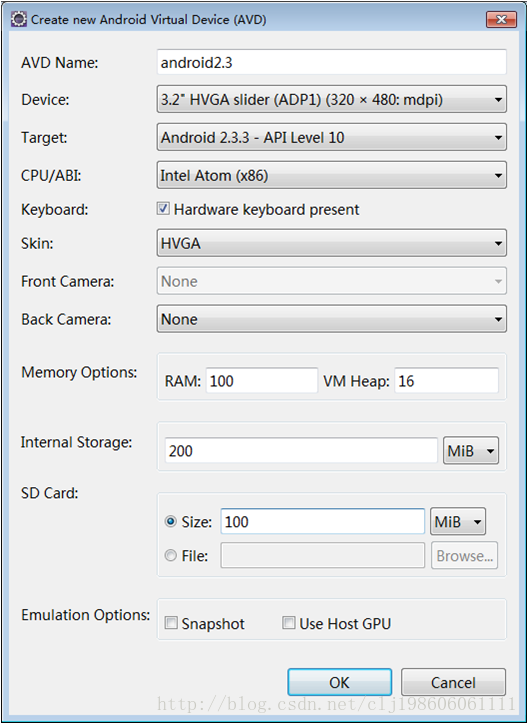Image resolution: width=528 pixels, height=724 pixels.
Task: Click the Internal Storage size field
Action: coord(301,450)
